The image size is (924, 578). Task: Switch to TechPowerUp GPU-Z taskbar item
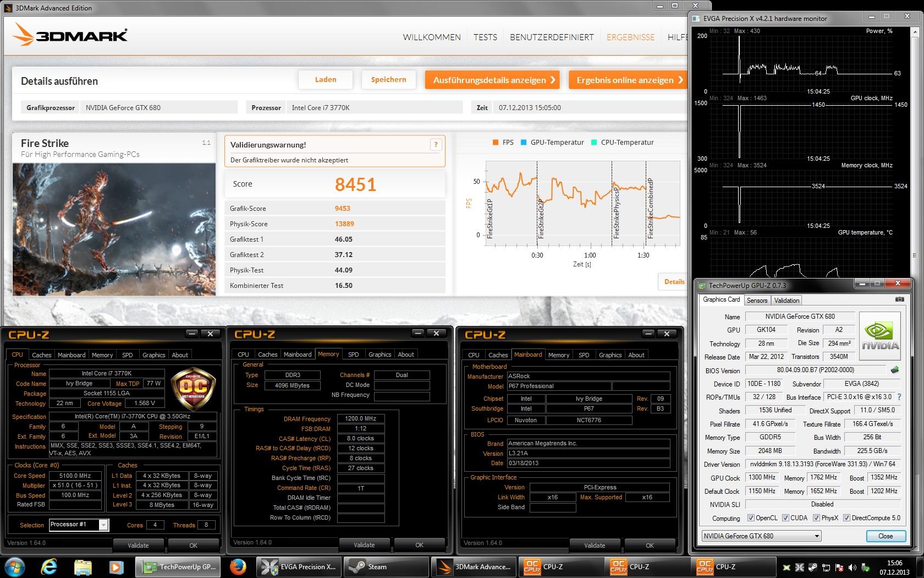pyautogui.click(x=178, y=566)
